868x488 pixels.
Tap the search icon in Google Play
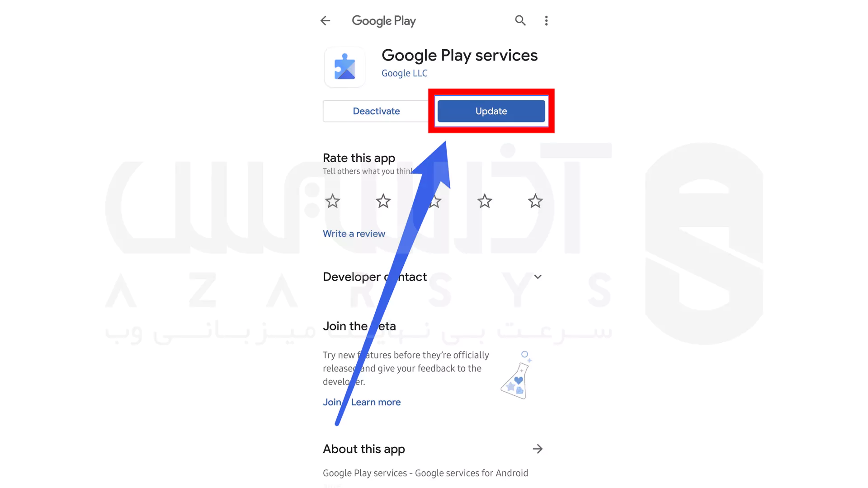(x=520, y=20)
